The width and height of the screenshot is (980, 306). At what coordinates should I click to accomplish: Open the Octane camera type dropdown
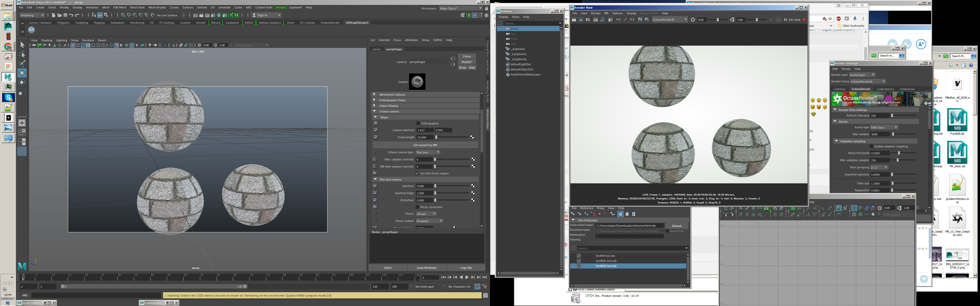click(428, 152)
